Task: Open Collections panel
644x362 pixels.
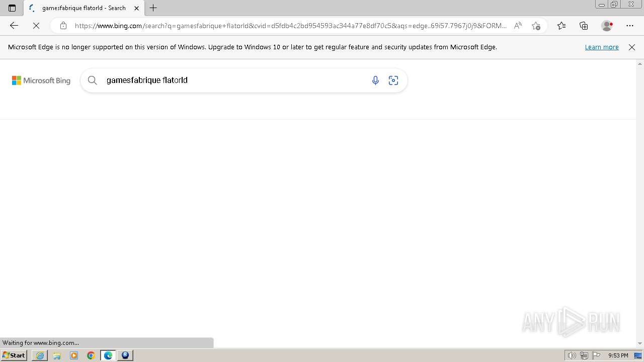Action: 584,26
